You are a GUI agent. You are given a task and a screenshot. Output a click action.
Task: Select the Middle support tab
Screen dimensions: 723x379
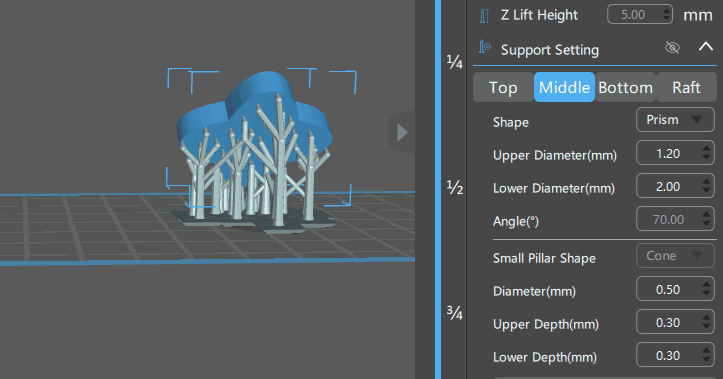[564, 87]
